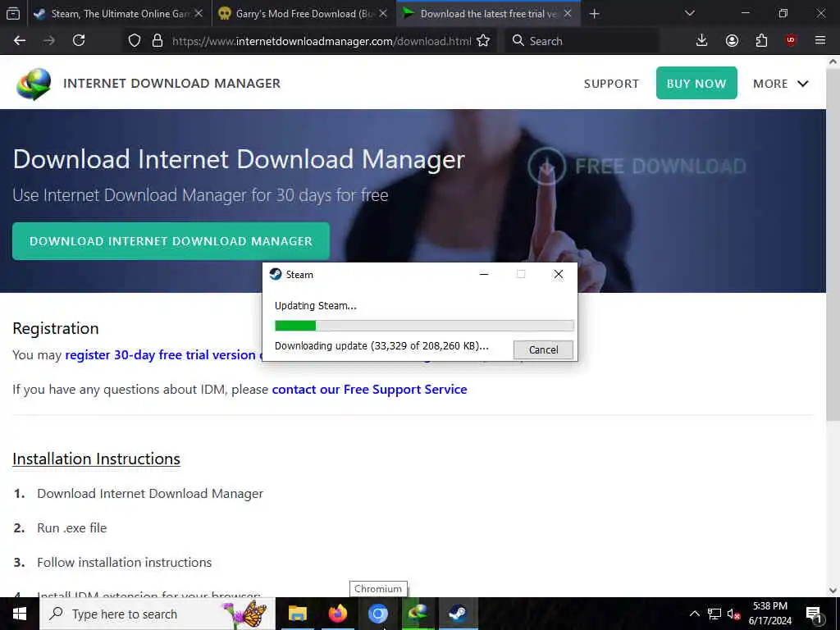Image resolution: width=840 pixels, height=630 pixels.
Task: Cancel the Steam update download
Action: [x=543, y=349]
